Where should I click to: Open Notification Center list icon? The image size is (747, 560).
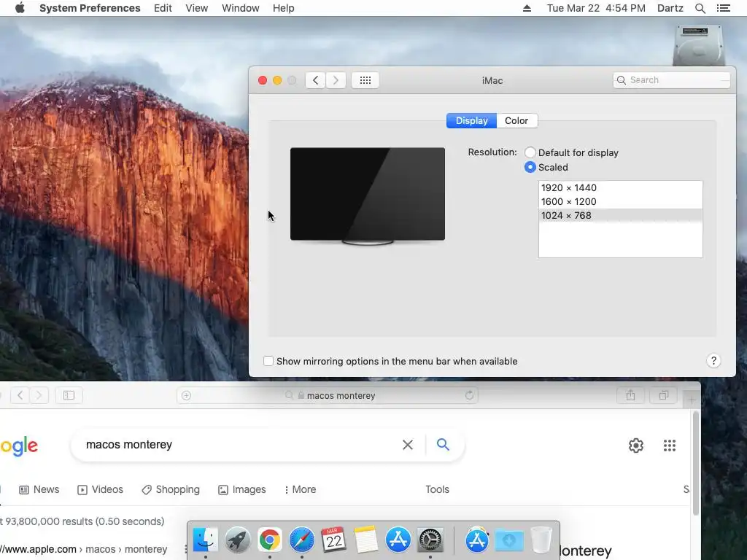tap(724, 8)
